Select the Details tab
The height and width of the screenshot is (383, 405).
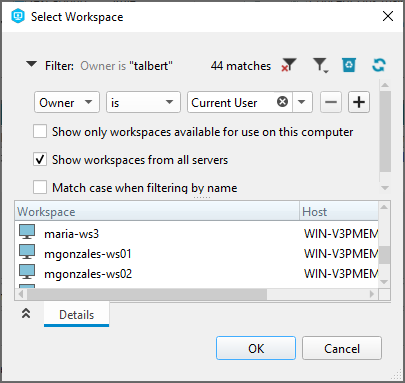(x=76, y=315)
